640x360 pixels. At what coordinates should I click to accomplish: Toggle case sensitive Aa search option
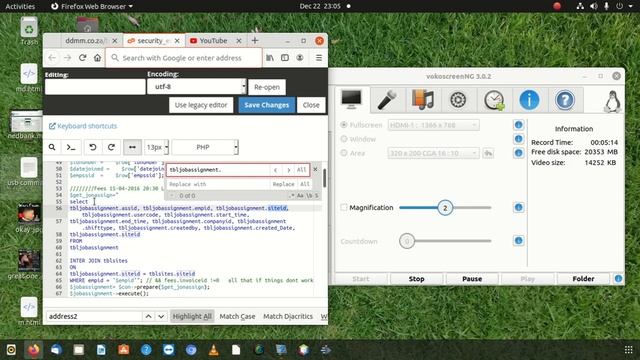click(x=300, y=196)
